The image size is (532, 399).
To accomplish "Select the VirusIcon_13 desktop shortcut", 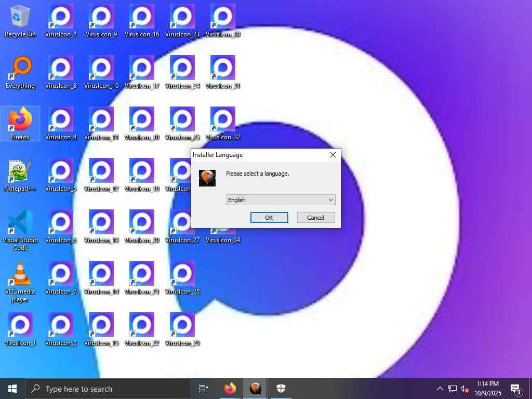I will pyautogui.click(x=101, y=227).
